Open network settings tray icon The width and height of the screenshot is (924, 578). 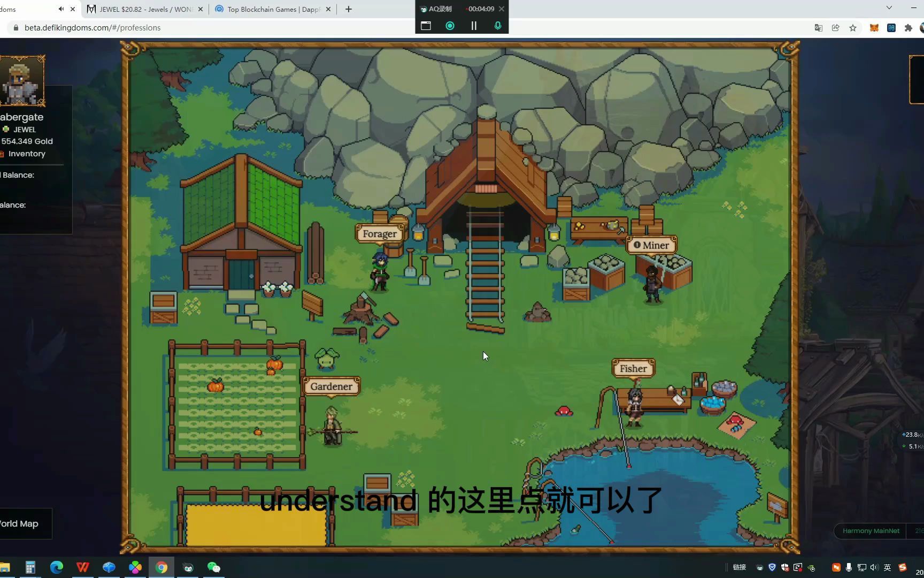861,567
